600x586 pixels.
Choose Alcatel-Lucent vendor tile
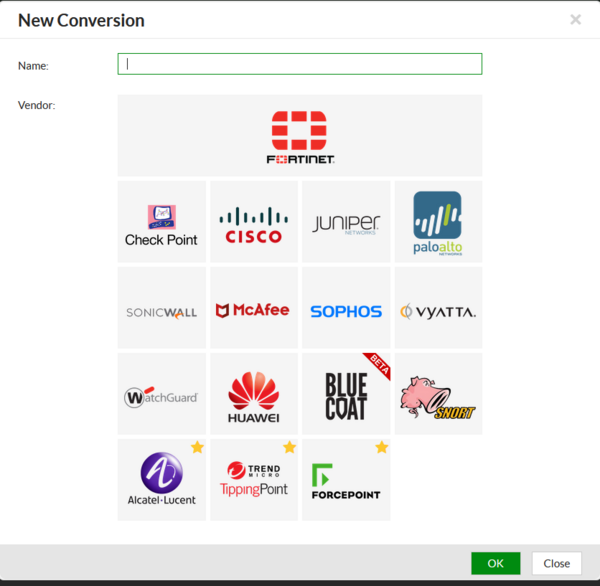pyautogui.click(x=161, y=480)
